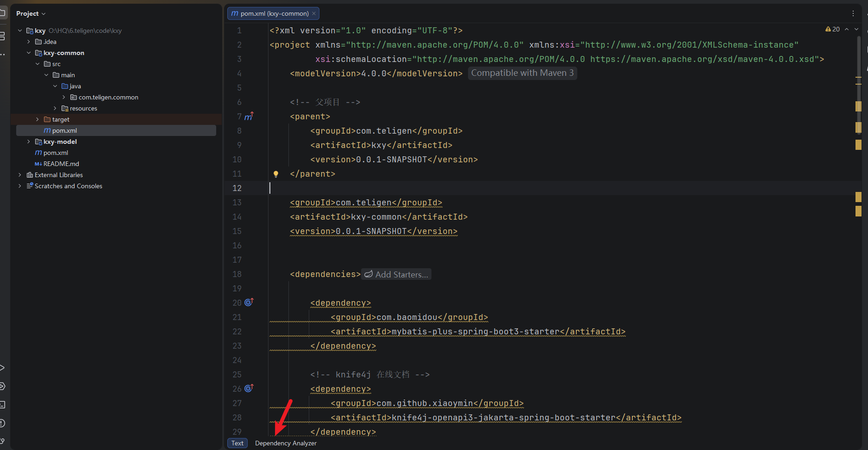The image size is (868, 450).
Task: Collapse the src folder
Action: coord(37,64)
